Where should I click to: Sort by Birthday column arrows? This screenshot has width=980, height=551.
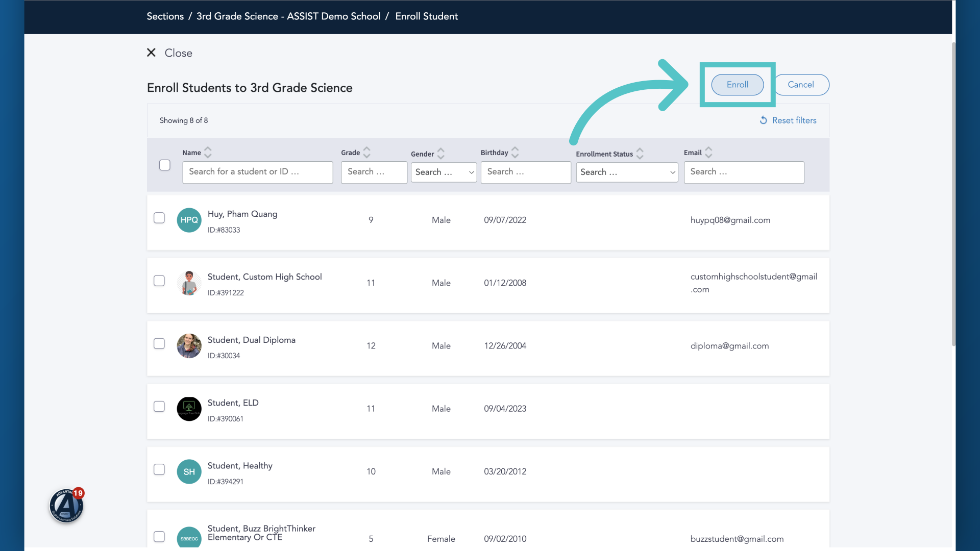pos(515,153)
